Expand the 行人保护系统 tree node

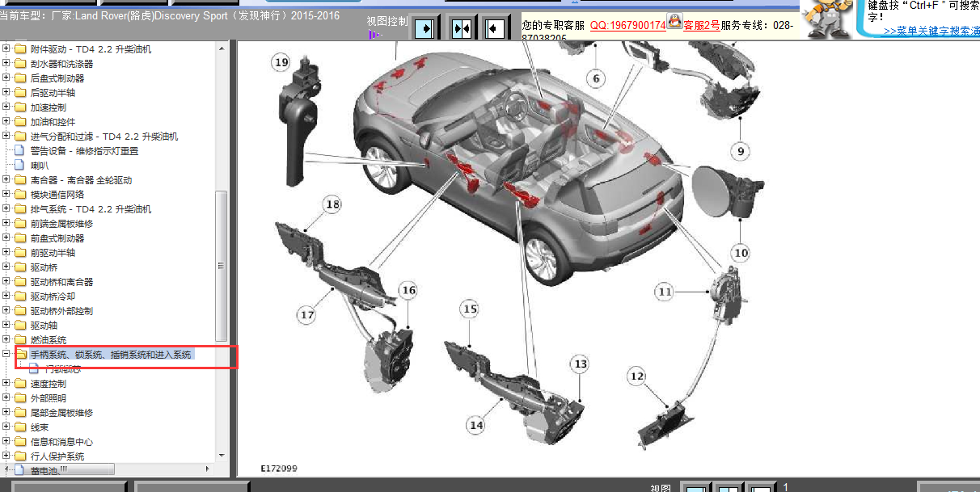point(6,456)
